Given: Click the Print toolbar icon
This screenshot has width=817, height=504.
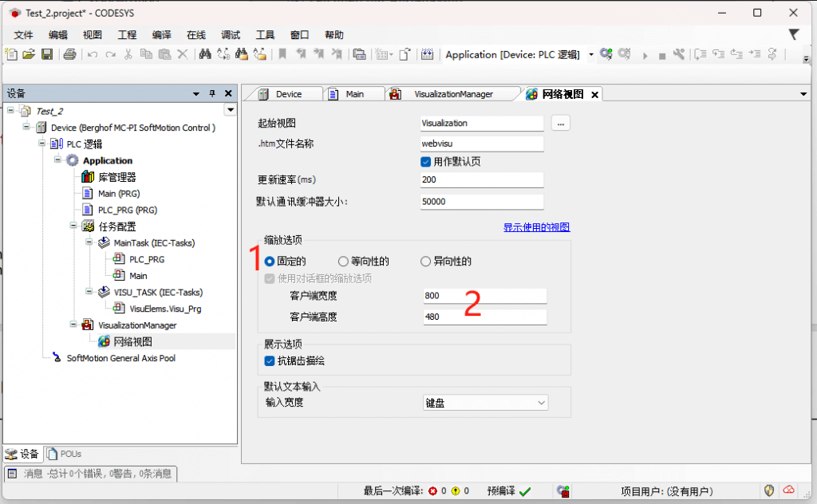Looking at the screenshot, I should [69, 54].
